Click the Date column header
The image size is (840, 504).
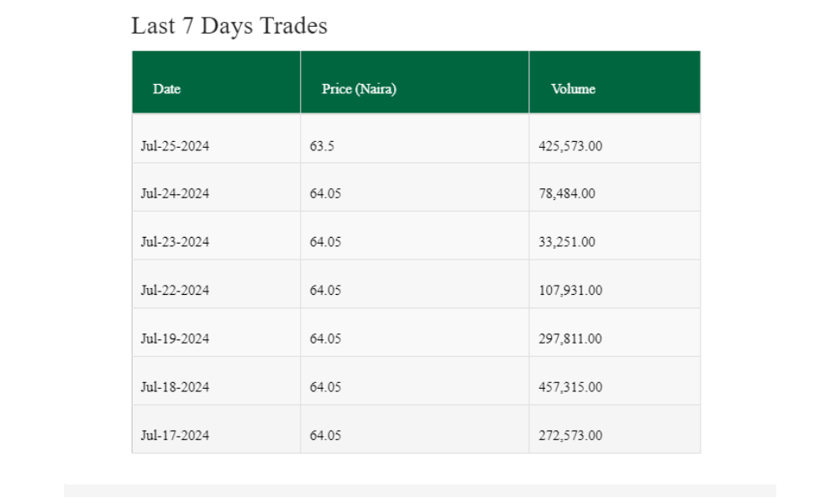[x=167, y=89]
